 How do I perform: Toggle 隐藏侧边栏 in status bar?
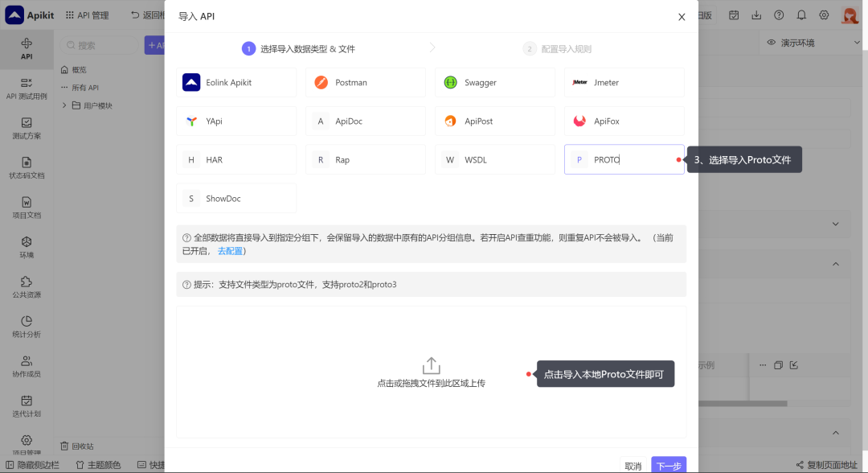pyautogui.click(x=32, y=465)
